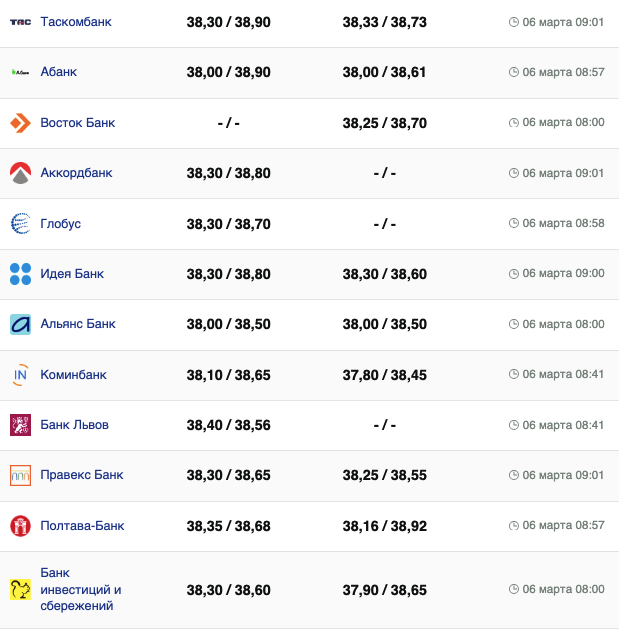Click Глобус rate 38,30 / 38,70
The height and width of the screenshot is (629, 620).
point(228,224)
